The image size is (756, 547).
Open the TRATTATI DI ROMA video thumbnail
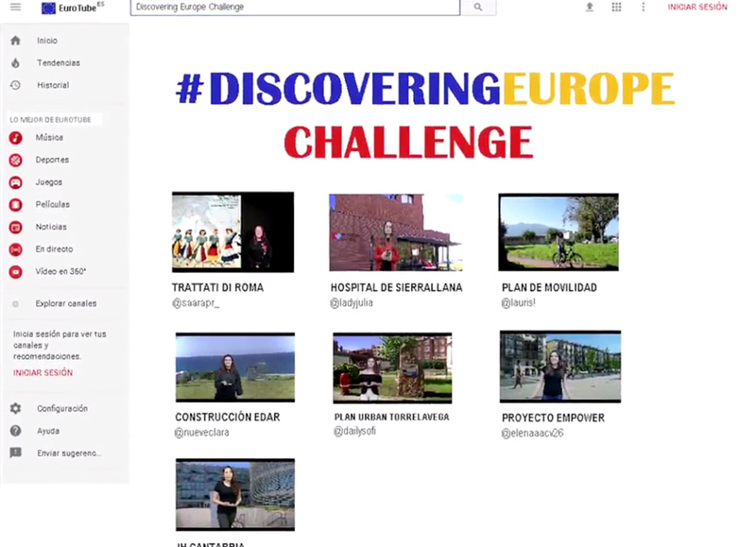(232, 232)
